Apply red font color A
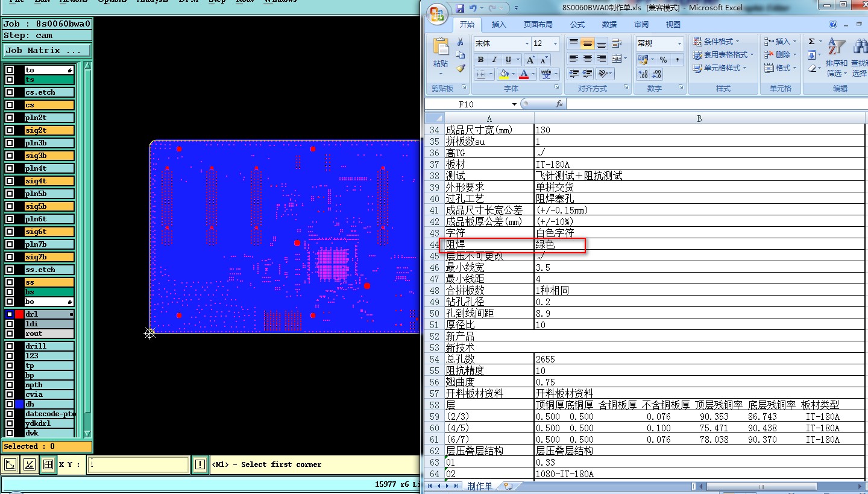Viewport: 868px width, 494px height. [524, 74]
